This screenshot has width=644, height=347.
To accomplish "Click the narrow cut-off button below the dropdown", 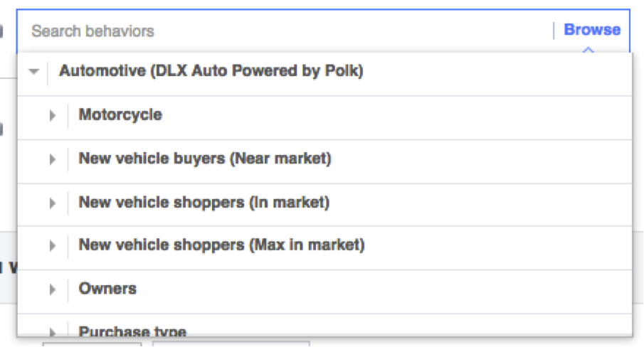I will coord(92,343).
